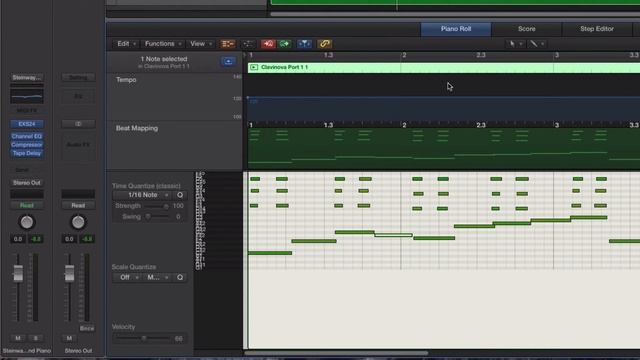640x360 pixels.
Task: Open the View menu in Piano Roll
Action: pos(201,44)
